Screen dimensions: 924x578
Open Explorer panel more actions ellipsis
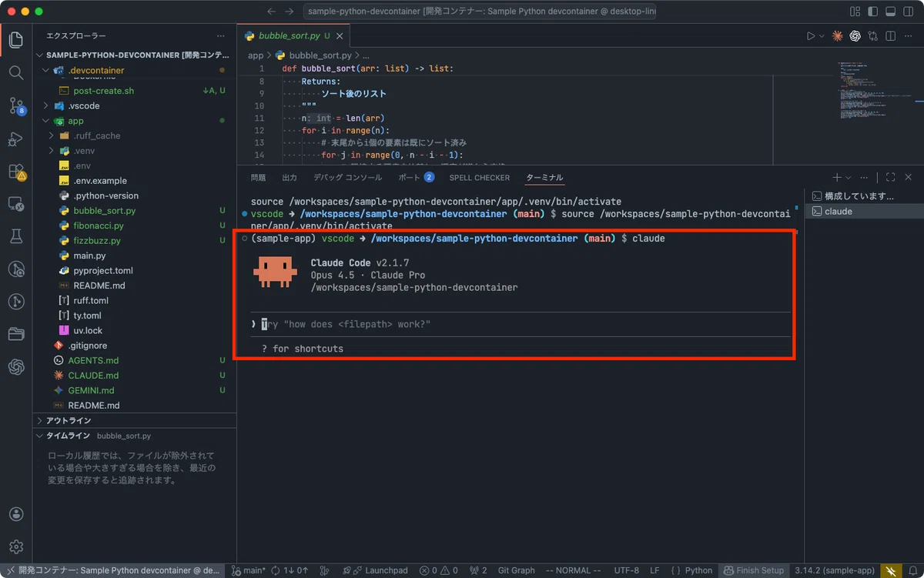click(x=221, y=36)
